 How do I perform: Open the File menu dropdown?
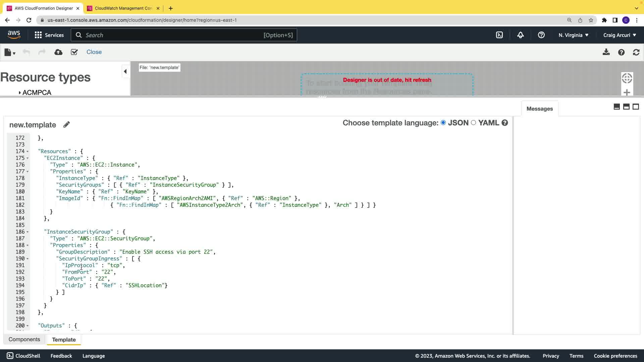click(x=10, y=52)
